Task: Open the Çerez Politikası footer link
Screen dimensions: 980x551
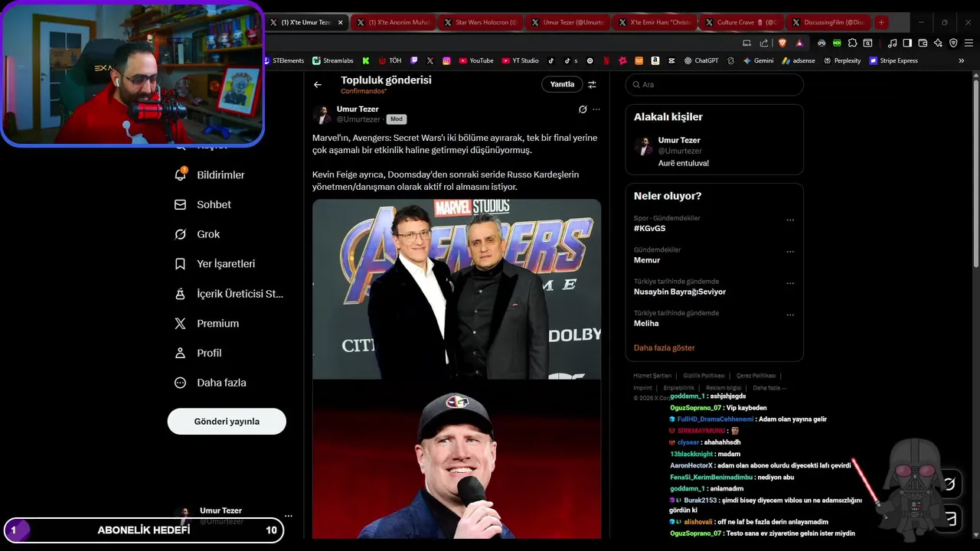Action: tap(756, 376)
